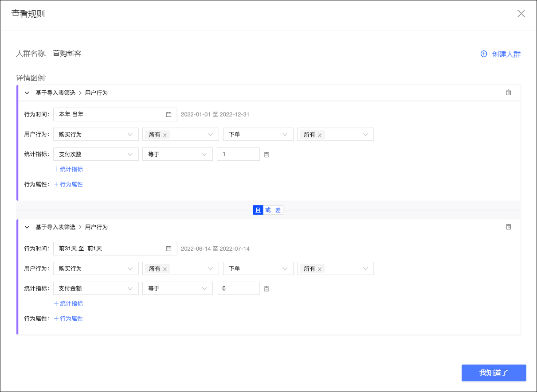
Task: Delete the second 用户行为 rule block
Action: (509, 227)
